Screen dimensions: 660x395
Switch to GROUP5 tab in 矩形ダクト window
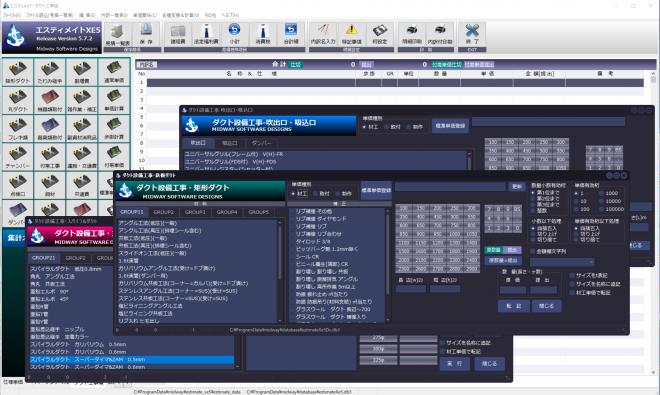click(258, 212)
